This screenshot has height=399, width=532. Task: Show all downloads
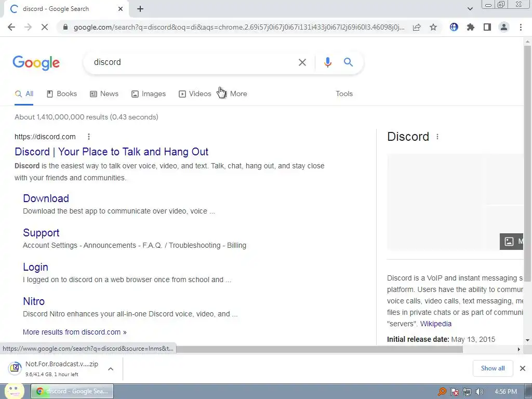[493, 368]
